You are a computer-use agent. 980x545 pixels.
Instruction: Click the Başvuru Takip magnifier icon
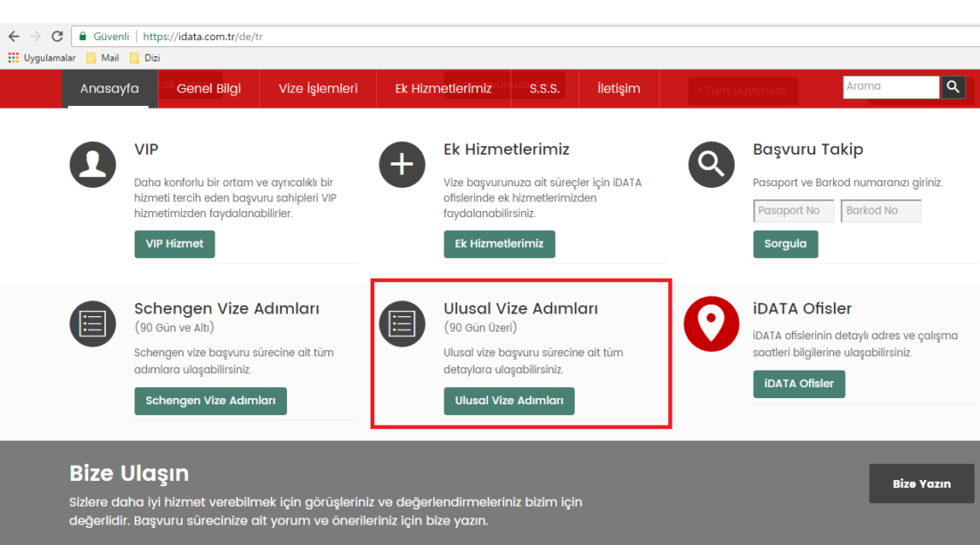tap(711, 164)
